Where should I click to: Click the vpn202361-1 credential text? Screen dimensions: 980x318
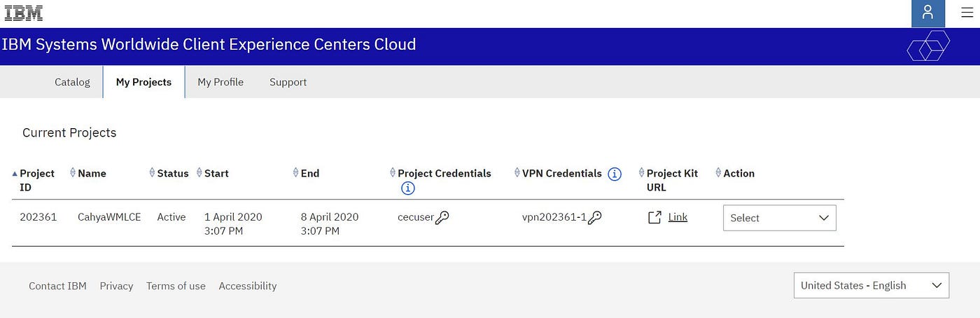[x=554, y=217]
